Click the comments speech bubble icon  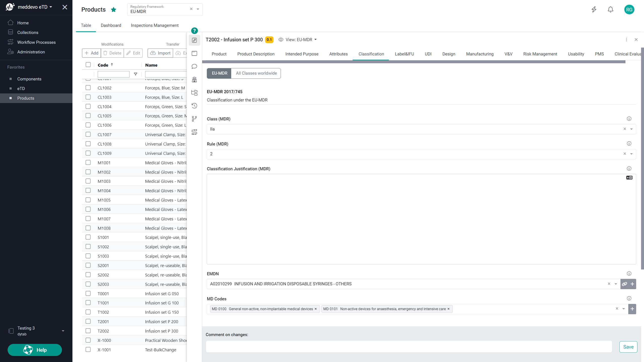click(x=194, y=66)
